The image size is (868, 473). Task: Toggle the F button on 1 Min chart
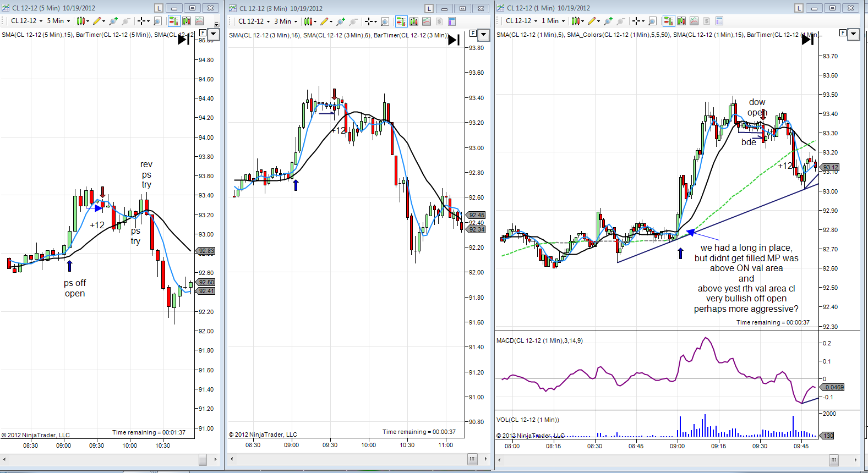point(843,33)
